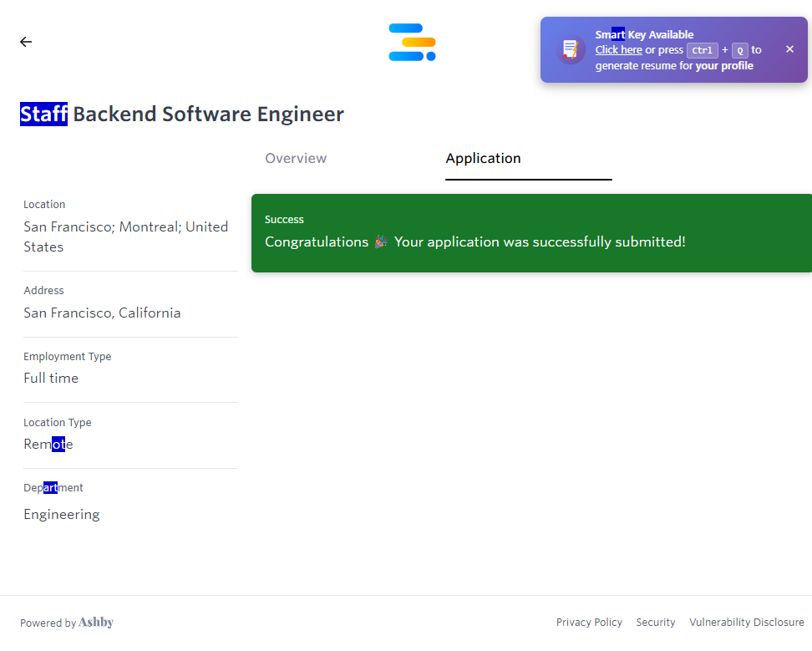
Task: Click the 'San Francisco, California' address text
Action: click(x=102, y=313)
